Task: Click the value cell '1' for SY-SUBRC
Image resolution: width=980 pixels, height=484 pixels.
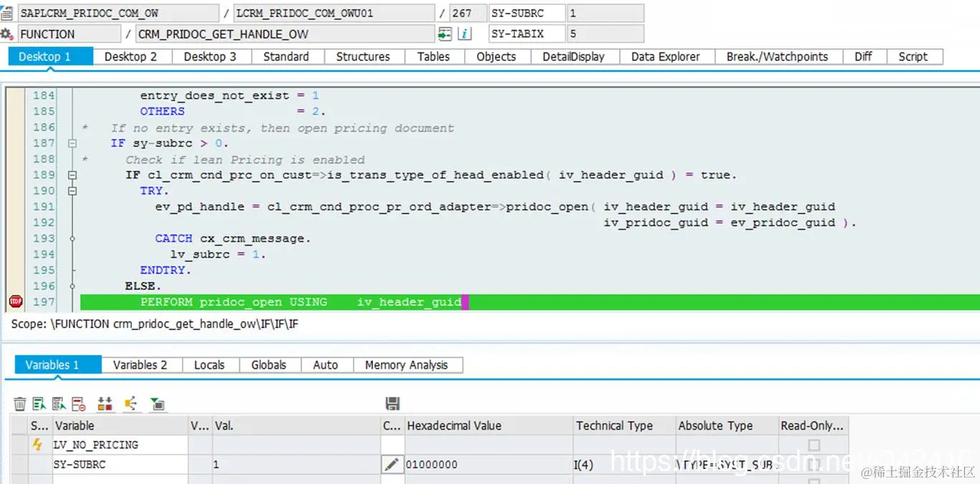Action: click(296, 465)
